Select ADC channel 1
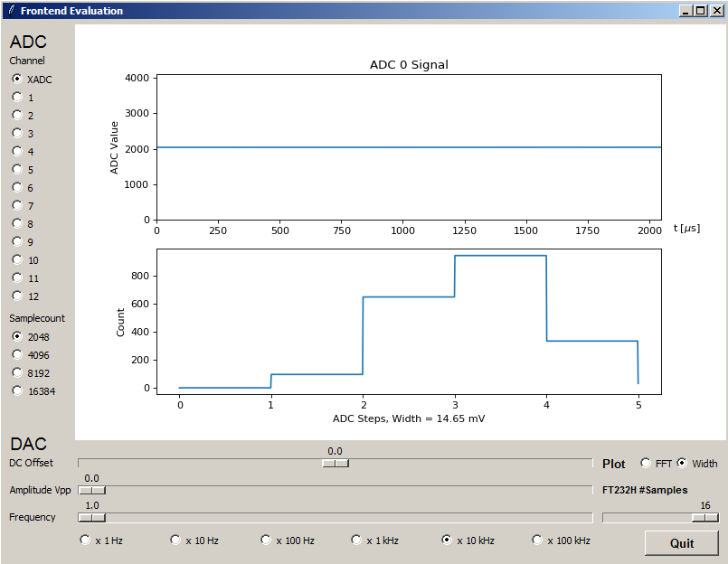The image size is (728, 564). (17, 97)
